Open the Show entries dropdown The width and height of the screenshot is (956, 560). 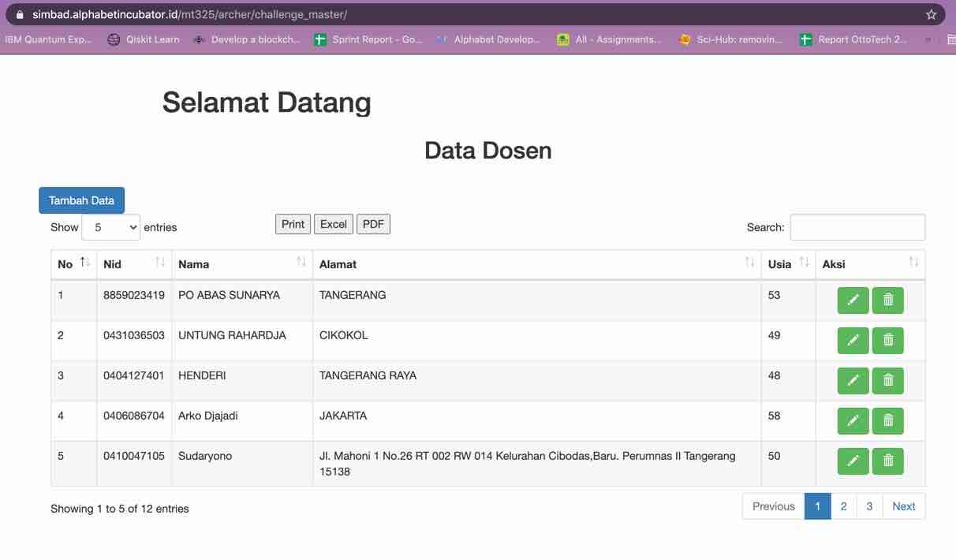[x=110, y=227]
